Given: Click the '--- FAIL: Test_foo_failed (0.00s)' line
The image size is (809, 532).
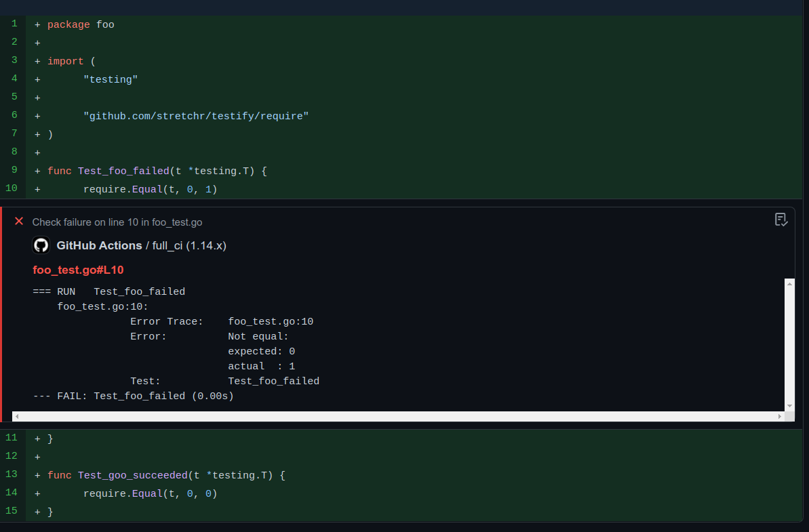Looking at the screenshot, I should (133, 396).
